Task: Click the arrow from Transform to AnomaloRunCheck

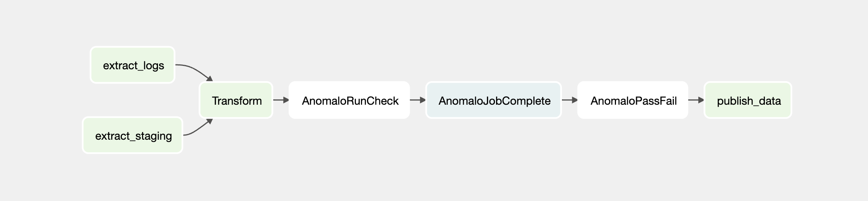Action: point(281,100)
